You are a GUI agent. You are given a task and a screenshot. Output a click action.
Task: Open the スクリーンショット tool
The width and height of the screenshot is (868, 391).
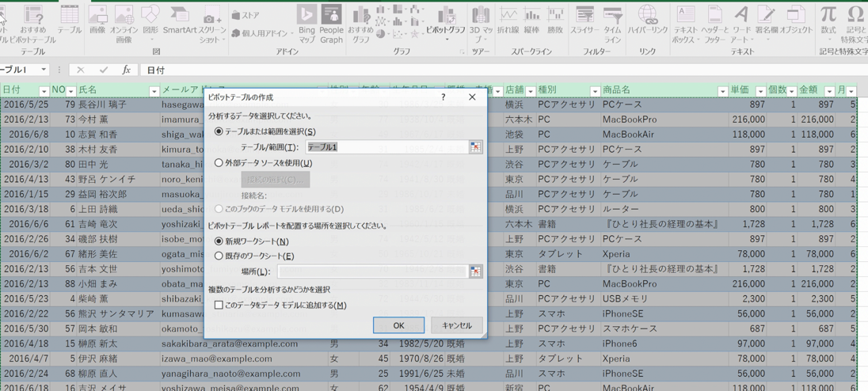coord(212,25)
